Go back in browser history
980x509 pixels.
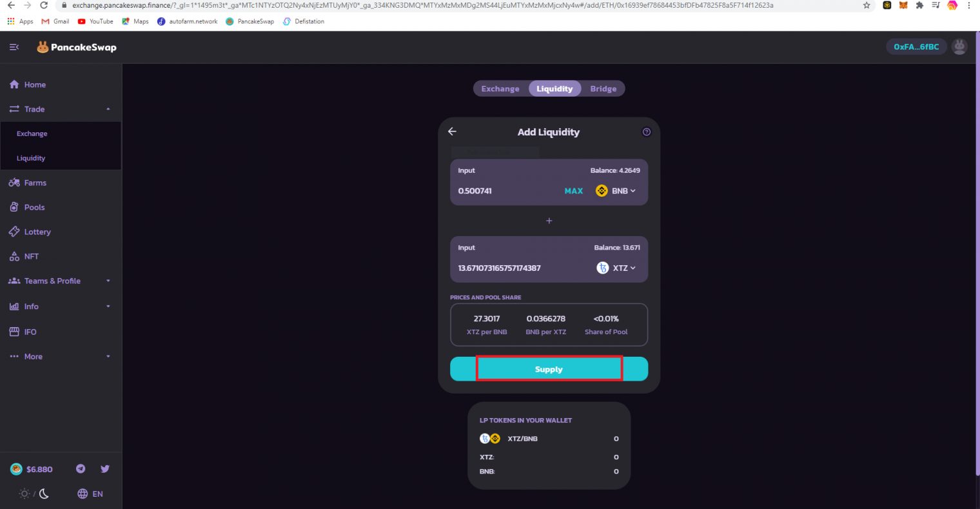11,5
